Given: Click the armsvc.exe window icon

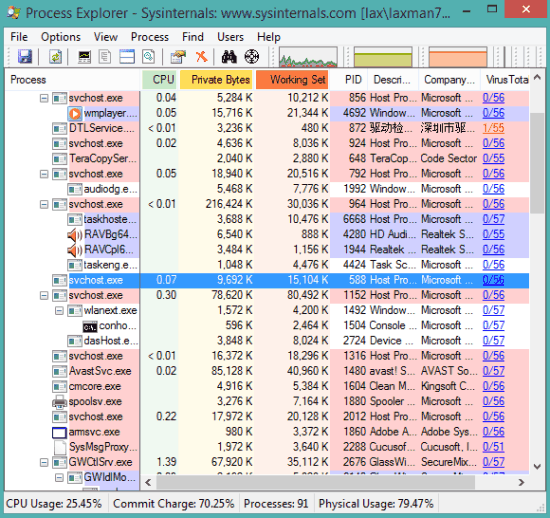Looking at the screenshot, I should (x=59, y=432).
